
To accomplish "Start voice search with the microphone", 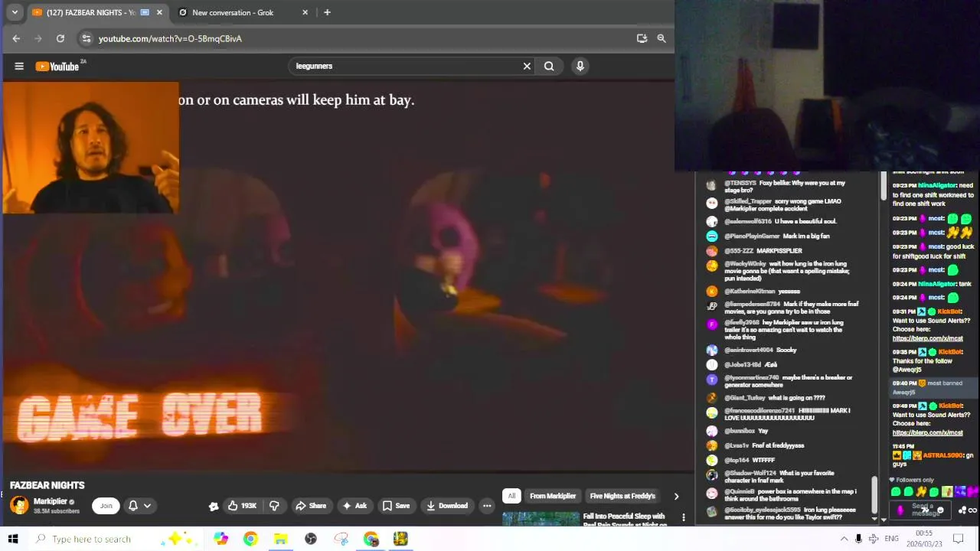I will 580,66.
